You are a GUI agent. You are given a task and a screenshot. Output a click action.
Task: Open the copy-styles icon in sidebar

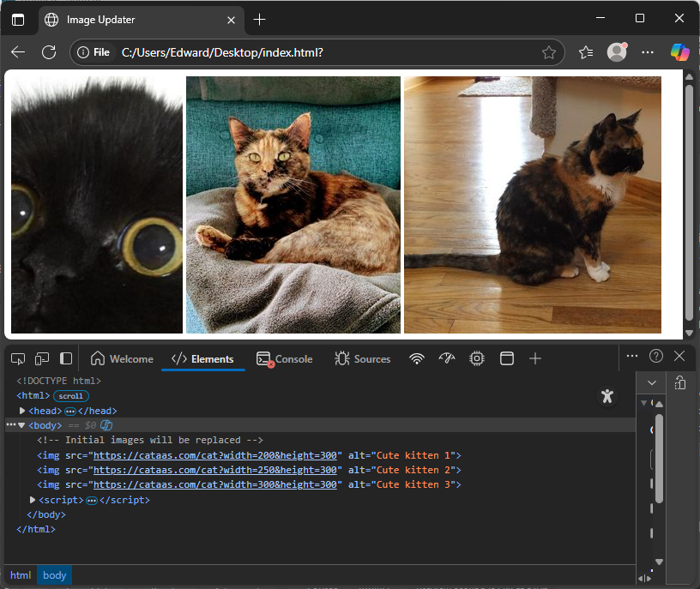tap(680, 383)
